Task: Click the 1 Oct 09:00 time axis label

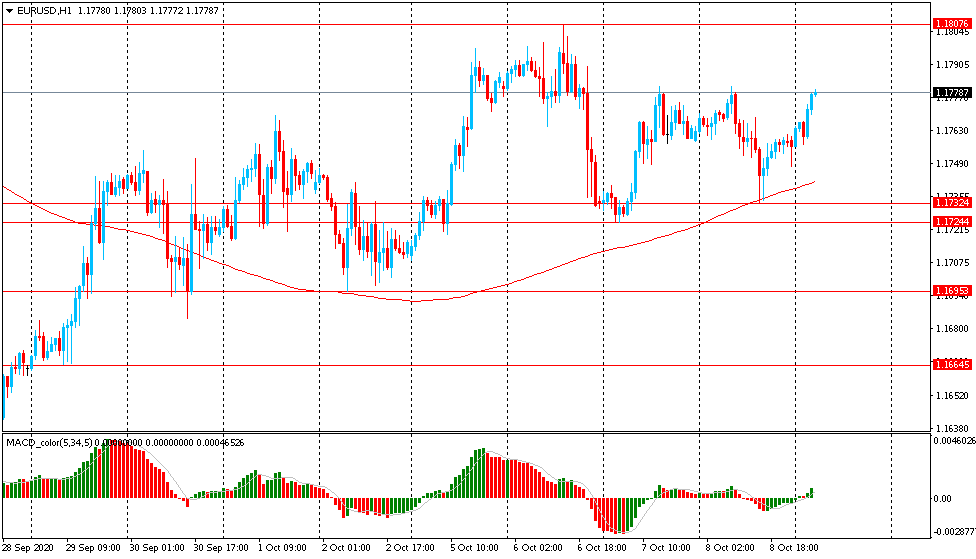Action: pyautogui.click(x=282, y=548)
